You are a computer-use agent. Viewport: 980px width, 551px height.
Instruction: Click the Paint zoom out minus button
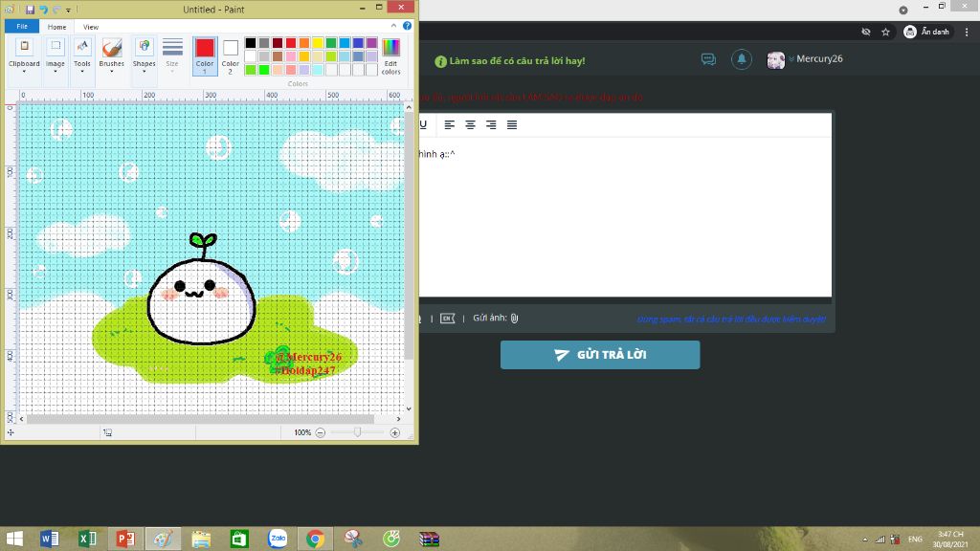coord(320,432)
